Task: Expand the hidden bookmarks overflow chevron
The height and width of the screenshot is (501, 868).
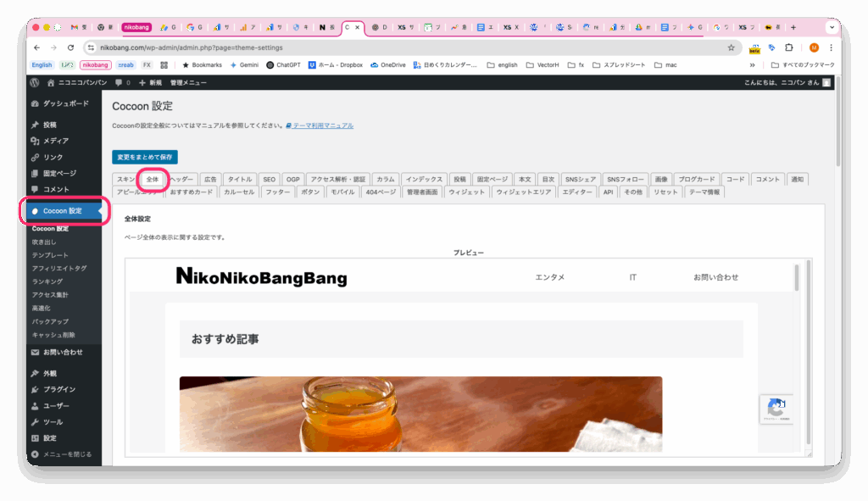Action: pos(752,64)
